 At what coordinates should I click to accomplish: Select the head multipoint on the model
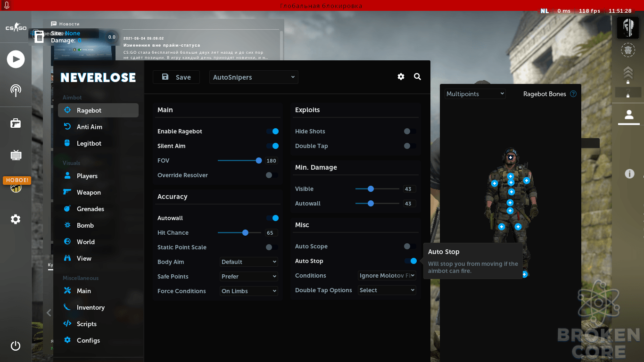511,157
